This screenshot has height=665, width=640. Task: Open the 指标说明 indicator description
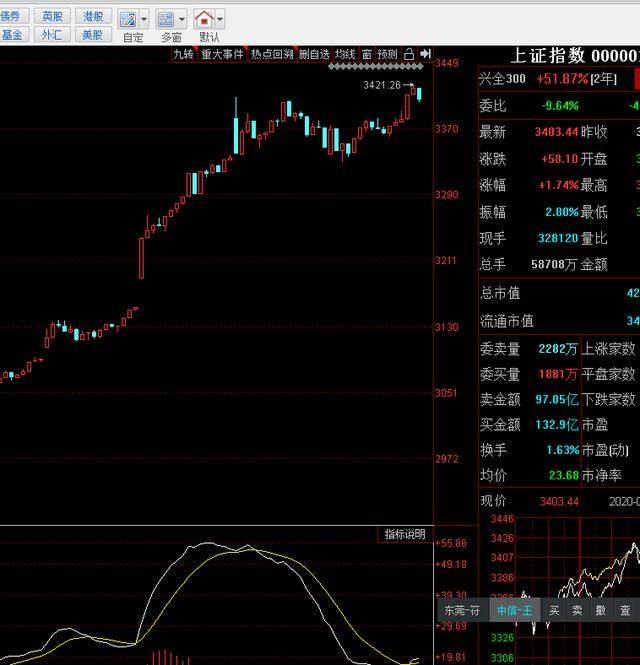click(405, 534)
